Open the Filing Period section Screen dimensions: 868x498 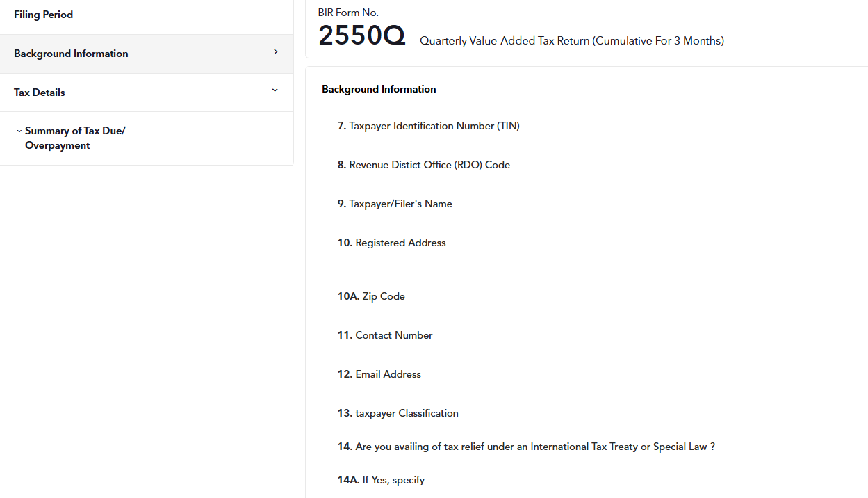coord(43,15)
